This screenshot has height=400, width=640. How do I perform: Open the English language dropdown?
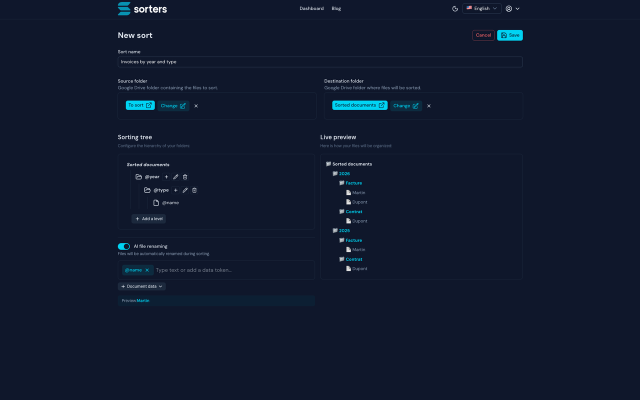(x=482, y=9)
